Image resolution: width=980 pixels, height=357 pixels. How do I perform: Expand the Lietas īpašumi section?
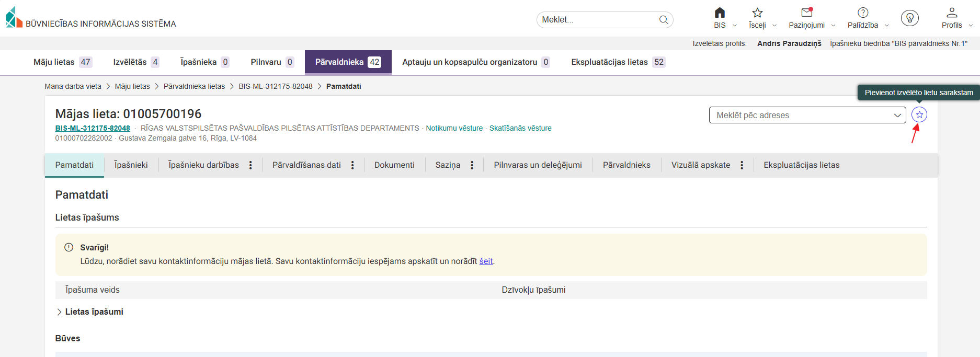click(x=59, y=312)
